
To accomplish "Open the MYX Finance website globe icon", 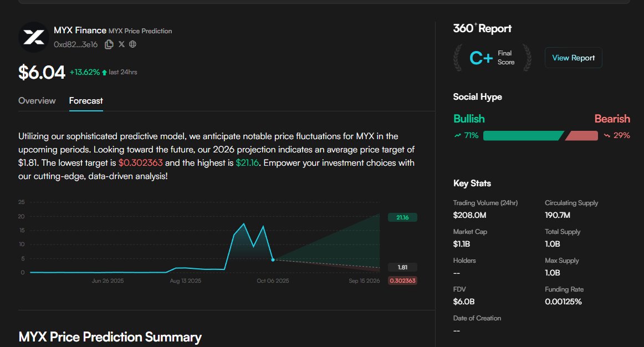I will [132, 44].
